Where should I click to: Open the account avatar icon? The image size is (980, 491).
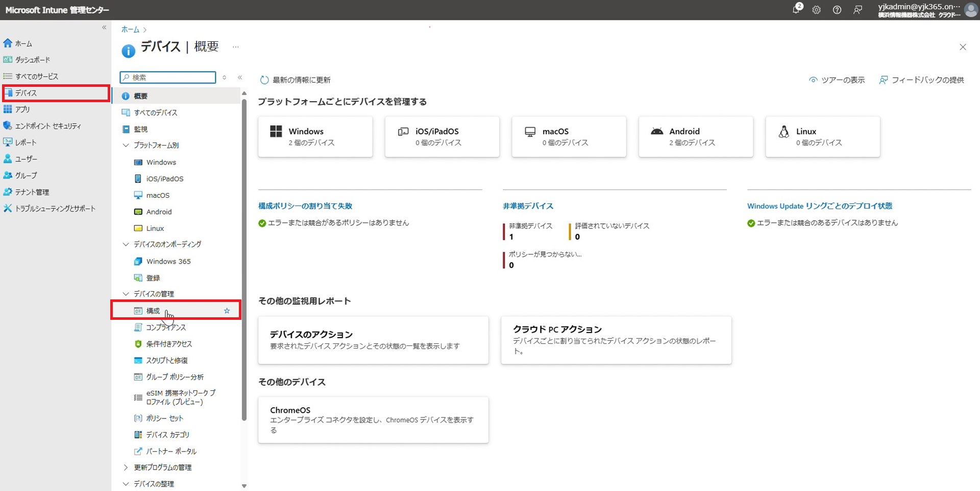(971, 10)
